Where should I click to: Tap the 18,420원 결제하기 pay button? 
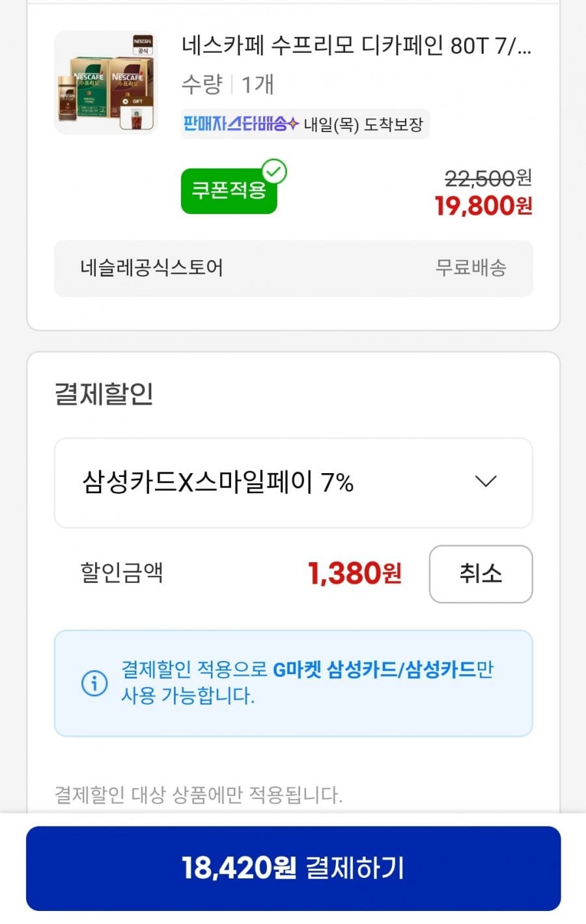pyautogui.click(x=293, y=868)
